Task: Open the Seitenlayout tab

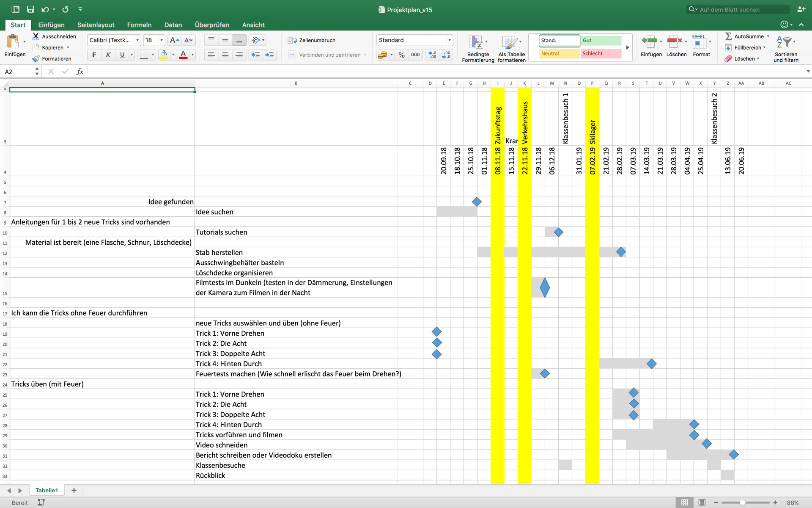Action: tap(96, 25)
